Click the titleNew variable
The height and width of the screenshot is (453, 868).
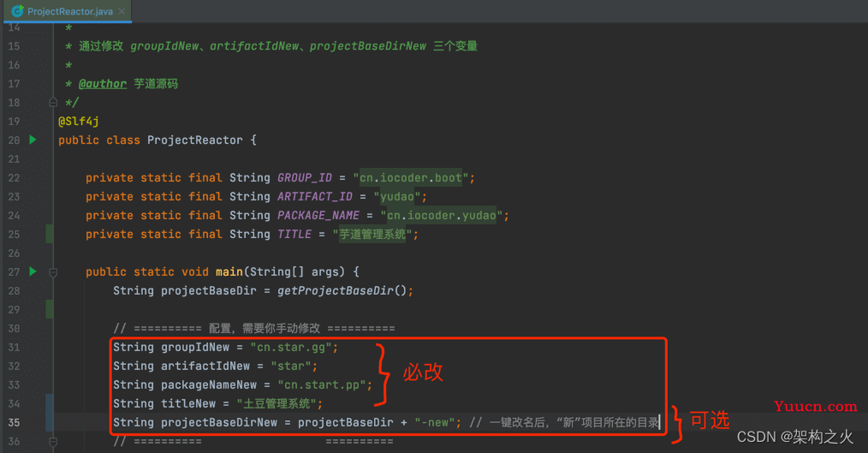point(188,403)
